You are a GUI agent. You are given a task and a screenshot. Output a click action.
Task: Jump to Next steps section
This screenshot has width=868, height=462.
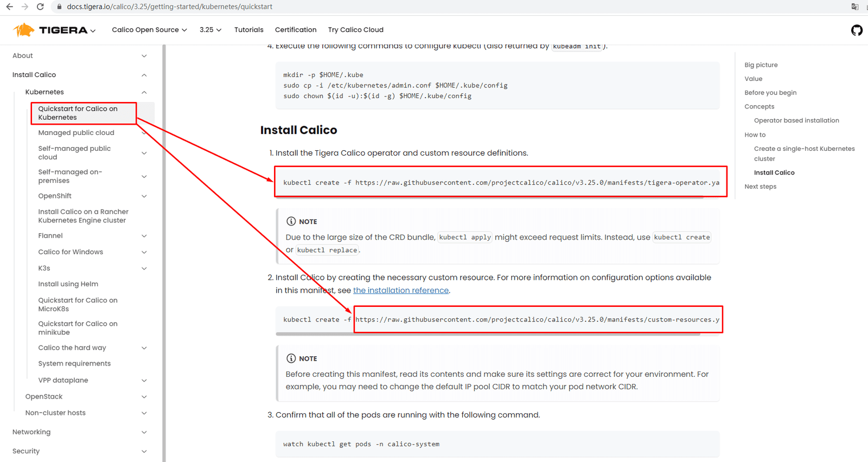[761, 187]
